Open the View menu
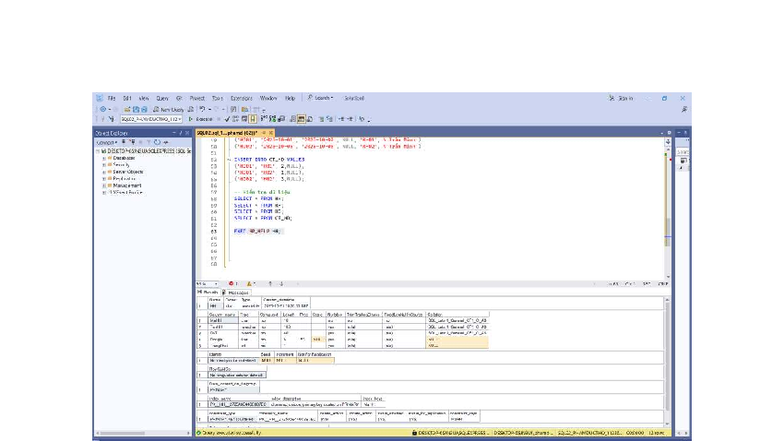The height and width of the screenshot is (441, 784). pyautogui.click(x=144, y=98)
